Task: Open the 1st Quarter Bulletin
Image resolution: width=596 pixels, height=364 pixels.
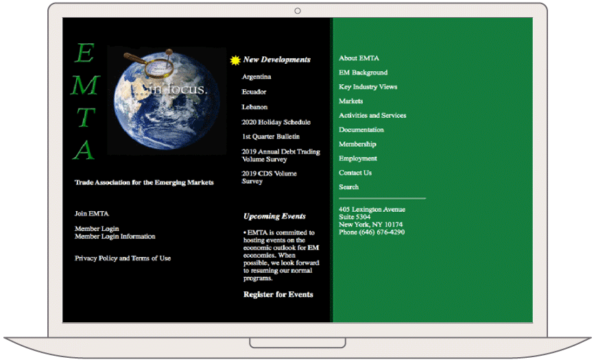Action: tap(271, 136)
